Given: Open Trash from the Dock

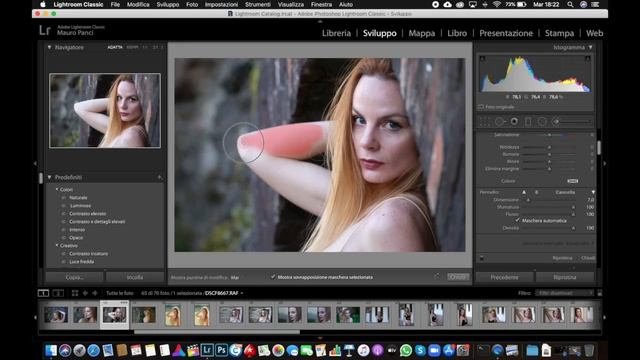Looking at the screenshot, I should [x=589, y=350].
